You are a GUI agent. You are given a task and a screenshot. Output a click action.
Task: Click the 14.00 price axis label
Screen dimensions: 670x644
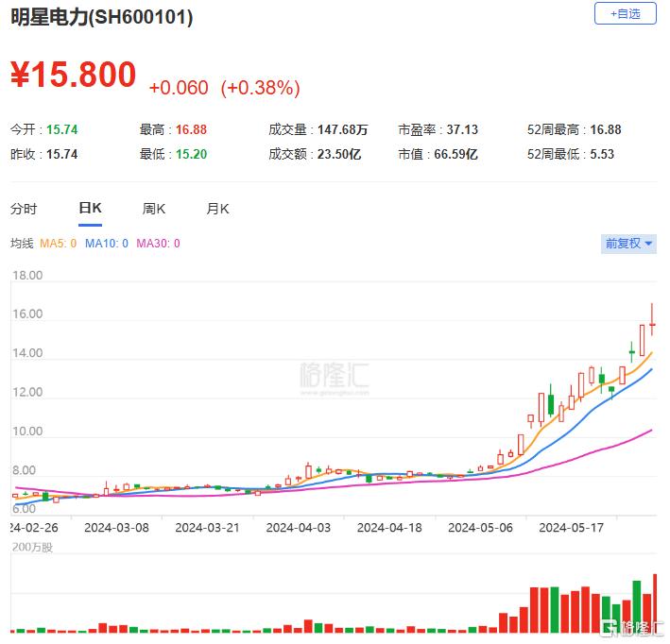pos(27,353)
